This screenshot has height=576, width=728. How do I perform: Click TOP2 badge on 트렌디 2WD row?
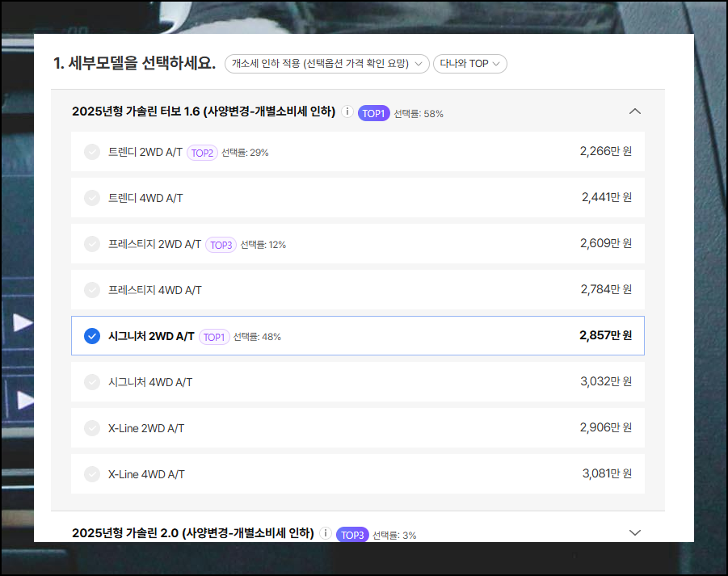click(203, 153)
